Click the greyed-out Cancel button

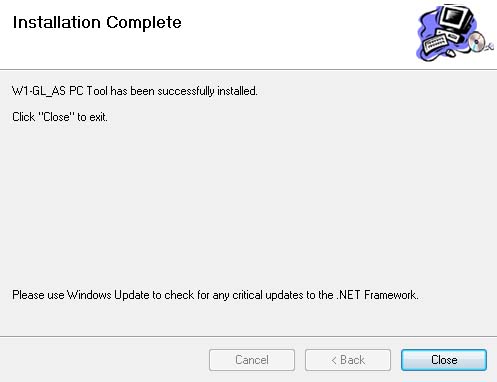pos(252,360)
